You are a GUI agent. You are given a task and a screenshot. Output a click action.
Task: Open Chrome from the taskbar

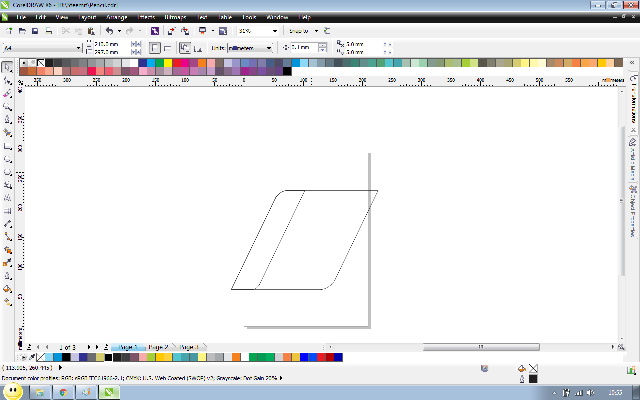pyautogui.click(x=63, y=393)
